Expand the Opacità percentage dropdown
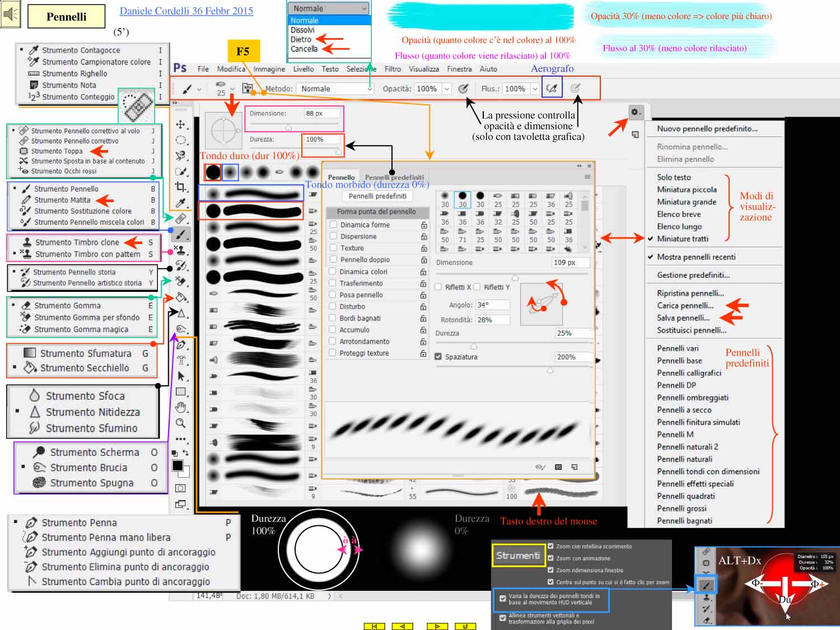Viewport: 840px width, 630px height. [x=447, y=88]
